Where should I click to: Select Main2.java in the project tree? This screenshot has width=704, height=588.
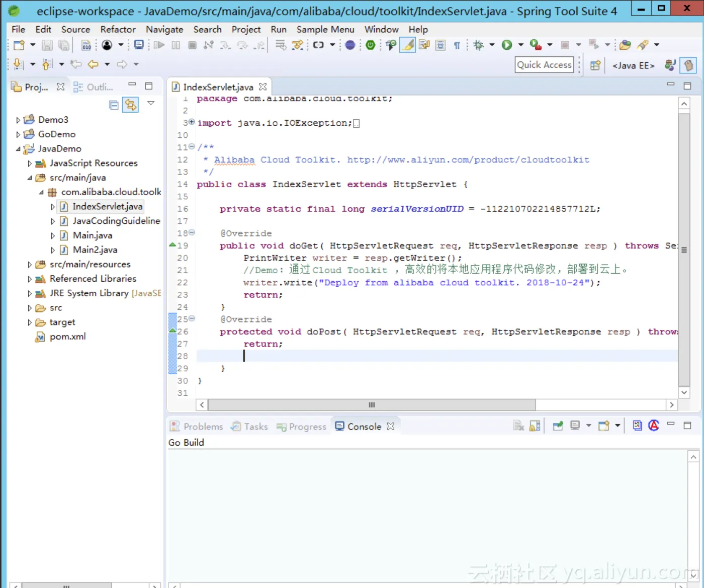click(95, 250)
